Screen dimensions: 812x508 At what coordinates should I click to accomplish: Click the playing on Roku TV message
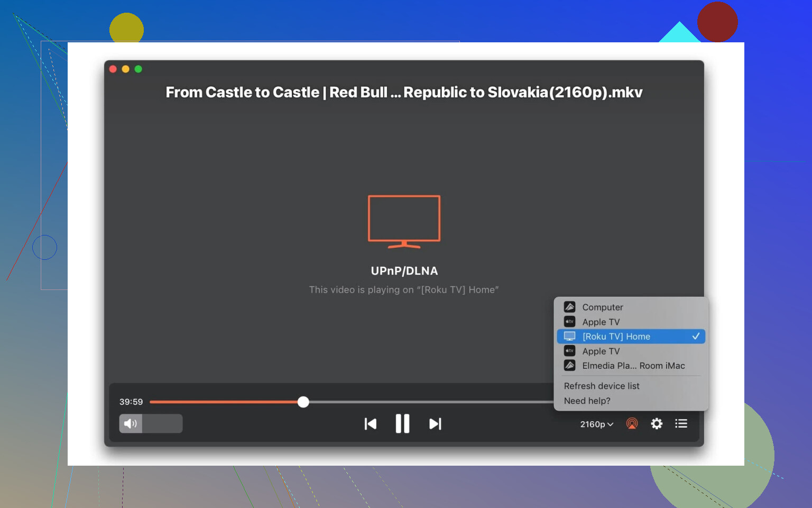click(404, 290)
